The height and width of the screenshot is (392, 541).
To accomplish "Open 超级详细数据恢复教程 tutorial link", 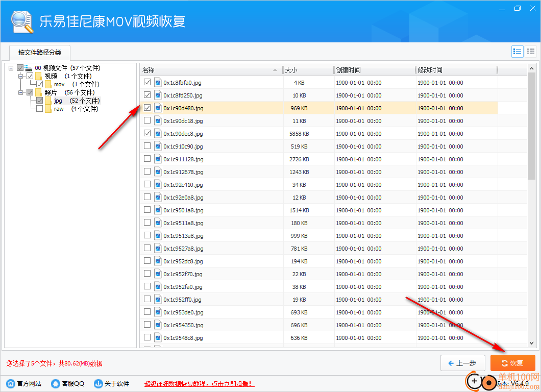I will 199,384.
